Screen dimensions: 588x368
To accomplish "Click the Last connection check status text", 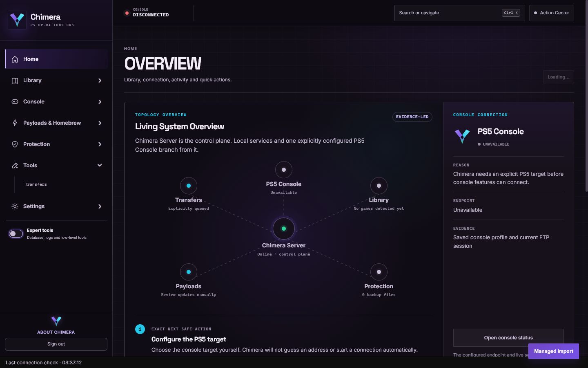I will pos(44,363).
